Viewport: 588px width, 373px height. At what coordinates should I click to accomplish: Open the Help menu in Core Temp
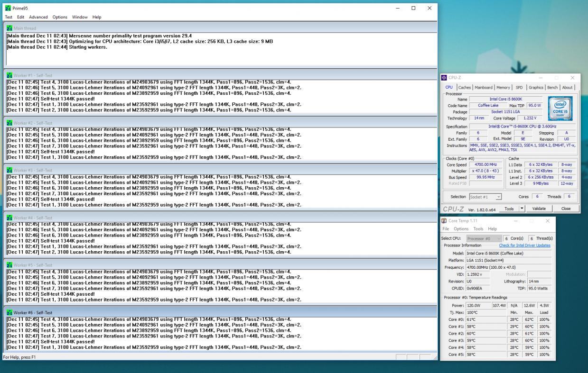click(493, 229)
